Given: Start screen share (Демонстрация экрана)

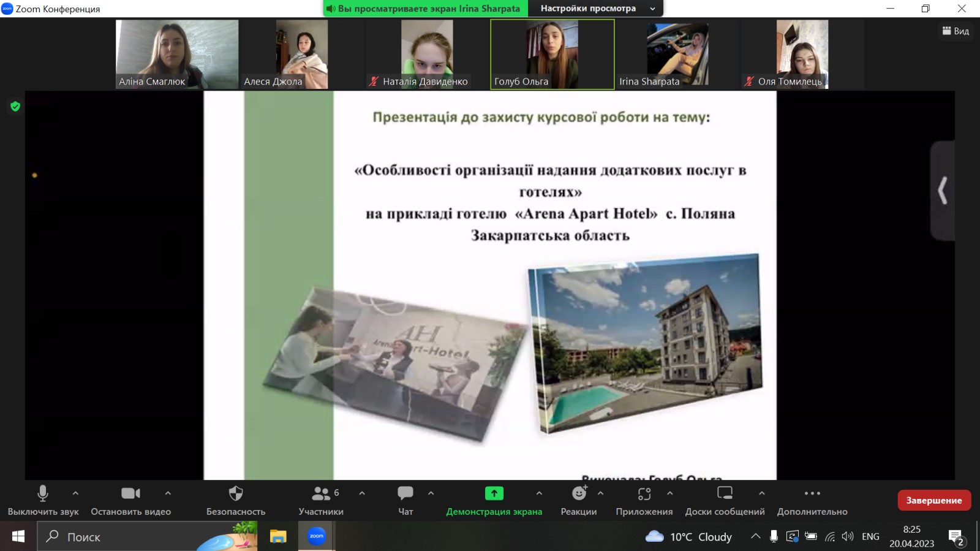Looking at the screenshot, I should [494, 494].
